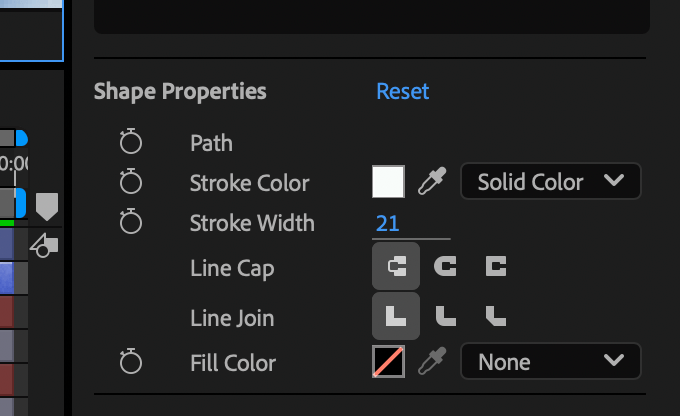This screenshot has width=680, height=416.
Task: Click the Stroke Width value 21
Action: [x=387, y=223]
